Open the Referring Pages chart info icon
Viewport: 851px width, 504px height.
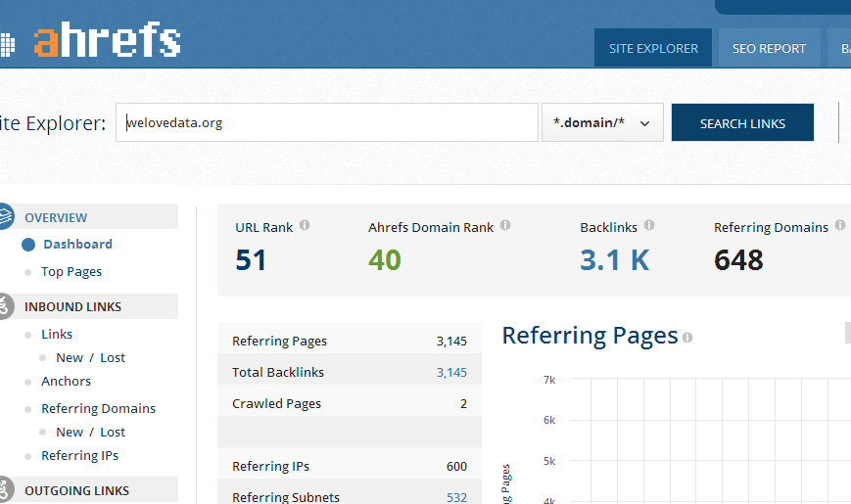(x=687, y=338)
